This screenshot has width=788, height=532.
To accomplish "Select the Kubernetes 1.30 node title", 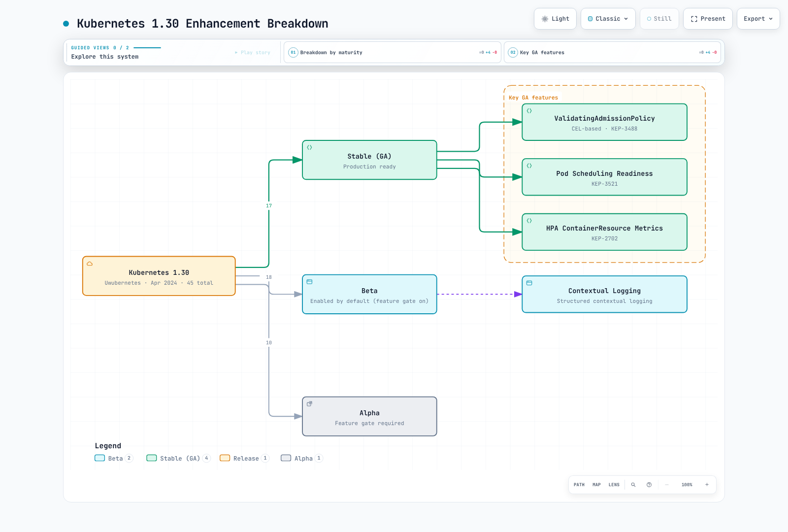I will (x=159, y=272).
